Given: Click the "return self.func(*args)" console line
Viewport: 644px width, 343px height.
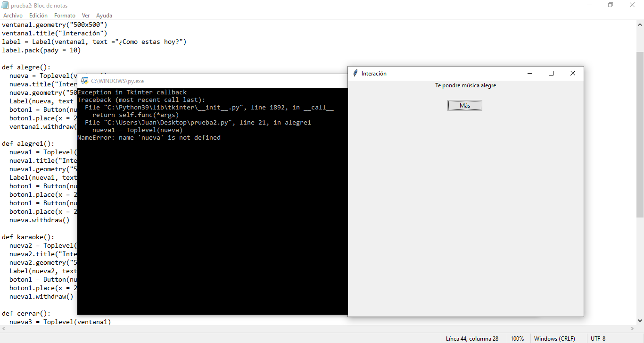Looking at the screenshot, I should 136,115.
